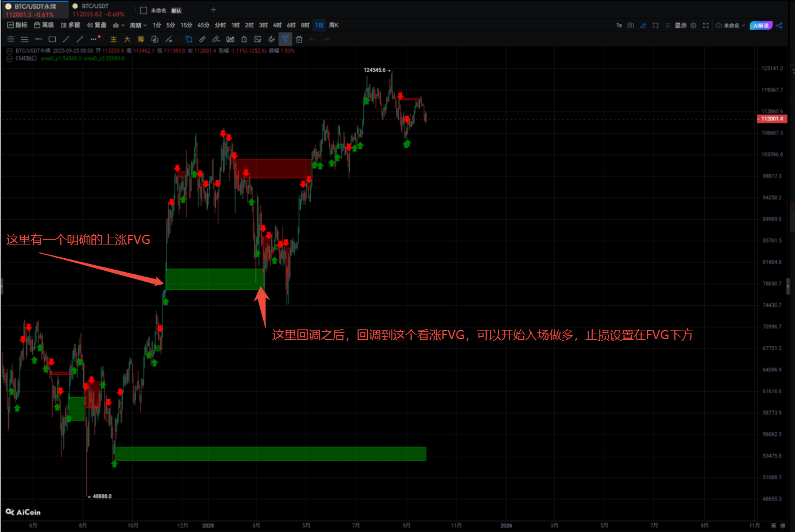Click the line-with-dot signal tool icon
The image size is (795, 532).
pyautogui.click(x=168, y=40)
